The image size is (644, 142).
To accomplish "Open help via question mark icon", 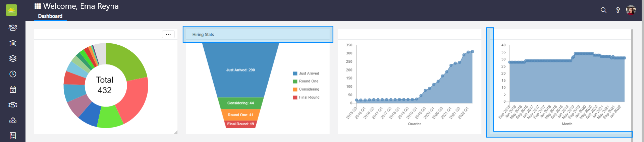I will pos(618,10).
